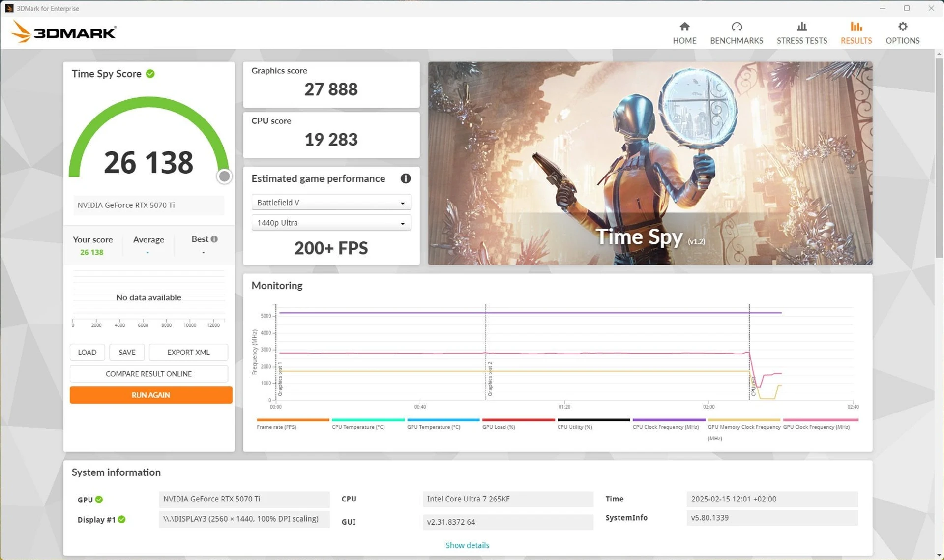This screenshot has width=944, height=560.
Task: Click BENCHMARKS menu label
Action: pos(737,41)
